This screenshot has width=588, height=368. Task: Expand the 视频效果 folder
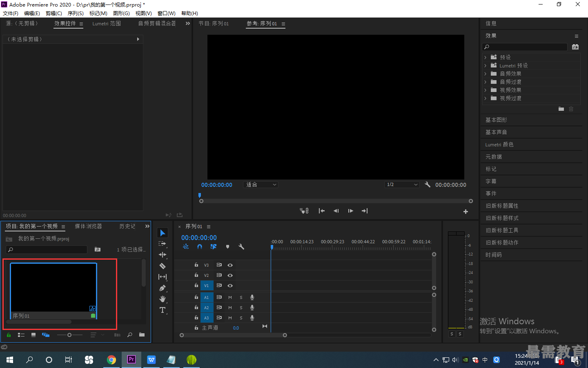tap(485, 90)
